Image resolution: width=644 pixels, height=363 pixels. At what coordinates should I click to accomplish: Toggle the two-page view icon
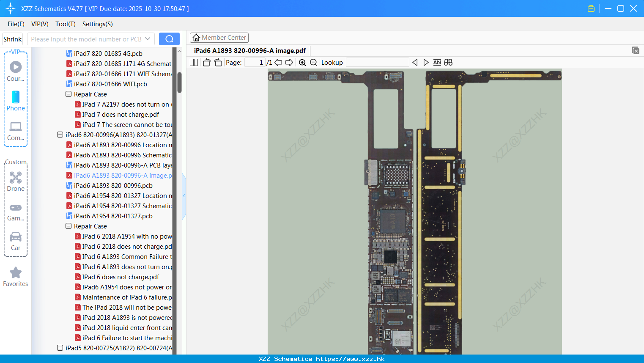tap(194, 62)
